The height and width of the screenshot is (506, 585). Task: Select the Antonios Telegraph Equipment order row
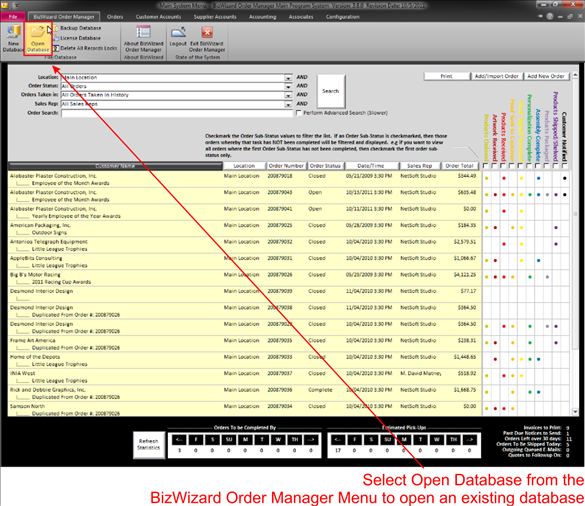click(244, 245)
